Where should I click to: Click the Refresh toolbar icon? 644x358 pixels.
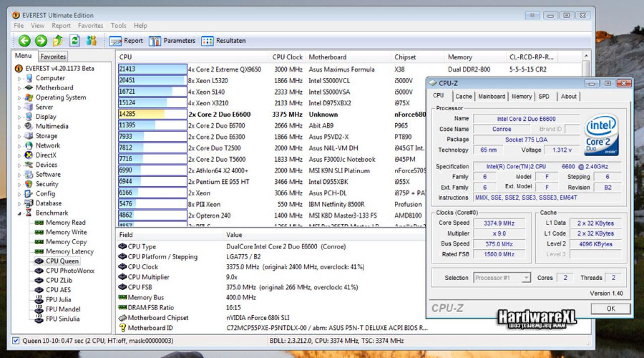pyautogui.click(x=74, y=41)
